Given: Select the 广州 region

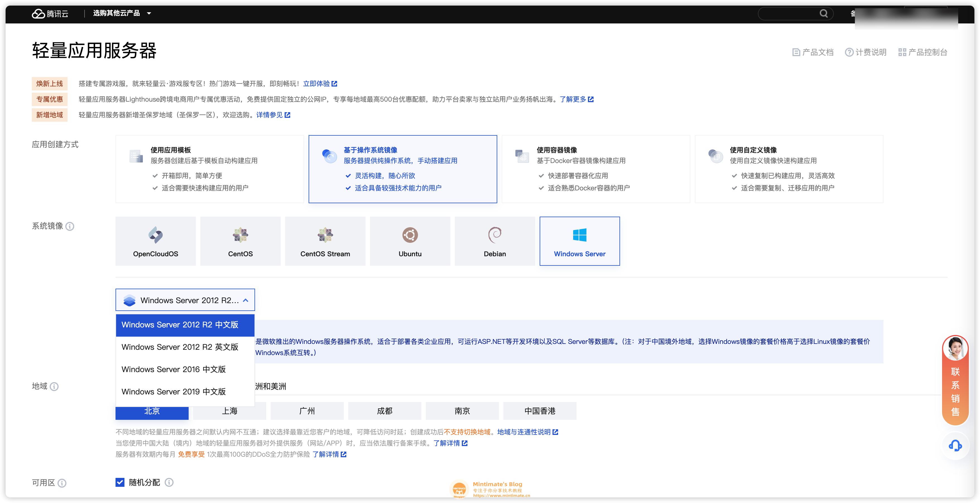Looking at the screenshot, I should click(307, 411).
